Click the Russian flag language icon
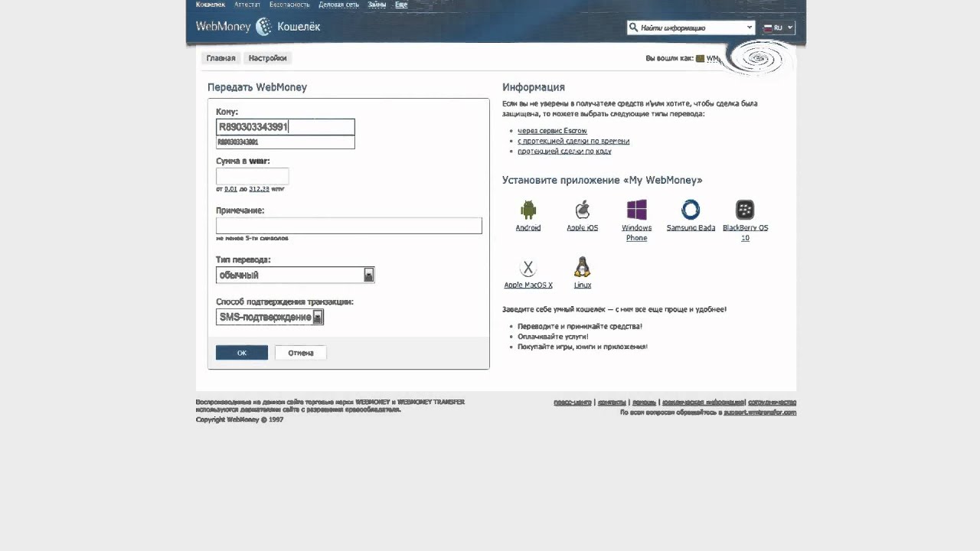The height and width of the screenshot is (551, 980). point(767,28)
